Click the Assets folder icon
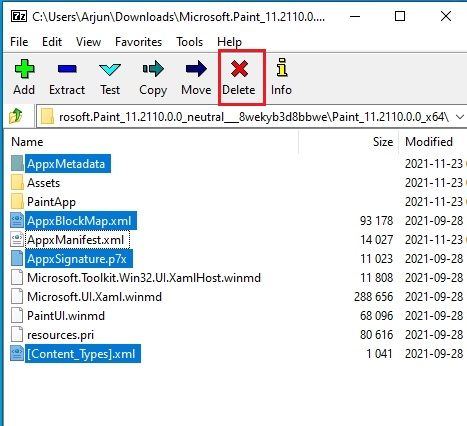 [x=17, y=183]
